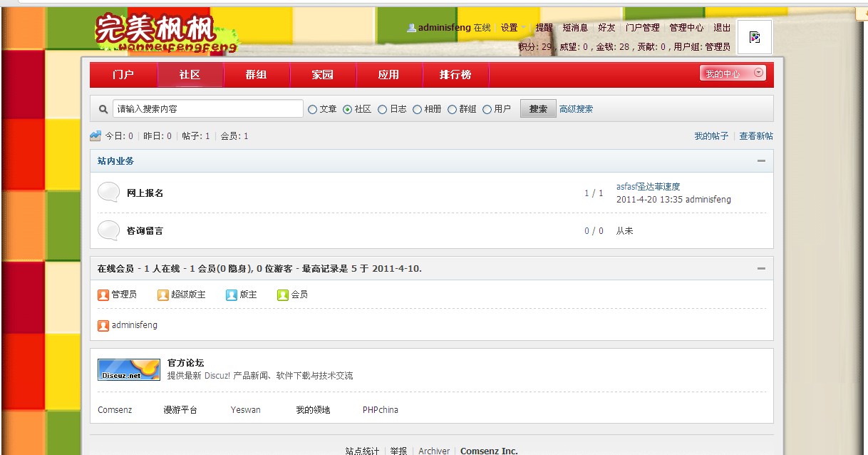868x455 pixels.
Task: Open the 我的帖子 link
Action: click(x=711, y=136)
